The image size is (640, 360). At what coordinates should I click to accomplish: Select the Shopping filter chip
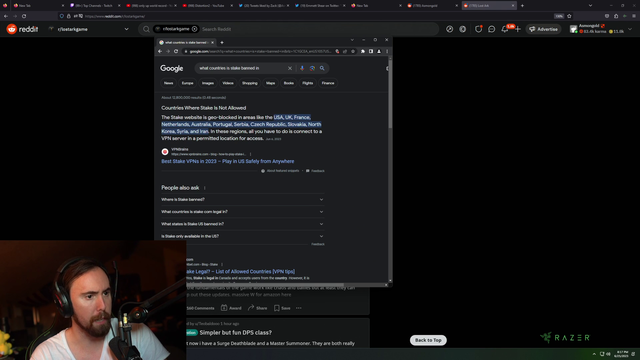pyautogui.click(x=250, y=83)
